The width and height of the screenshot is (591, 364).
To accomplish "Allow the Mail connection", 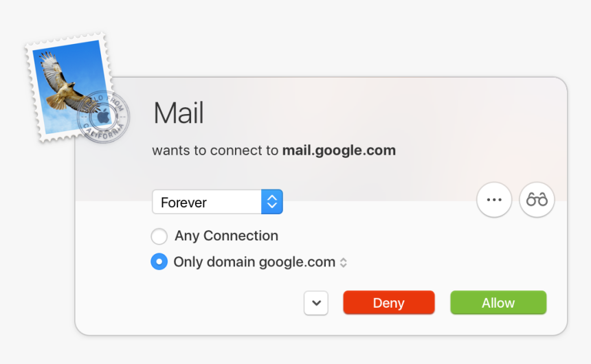I will pos(498,303).
